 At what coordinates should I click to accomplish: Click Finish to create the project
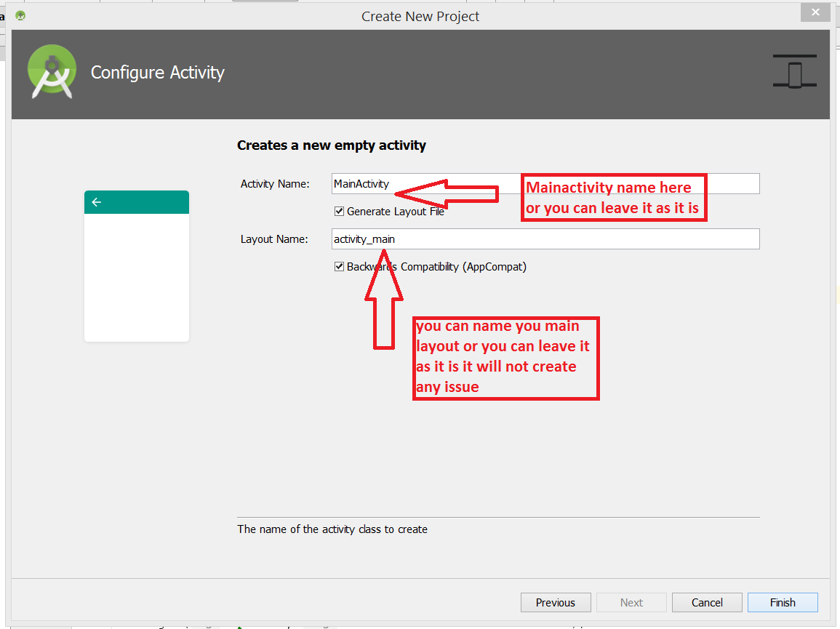tap(783, 602)
